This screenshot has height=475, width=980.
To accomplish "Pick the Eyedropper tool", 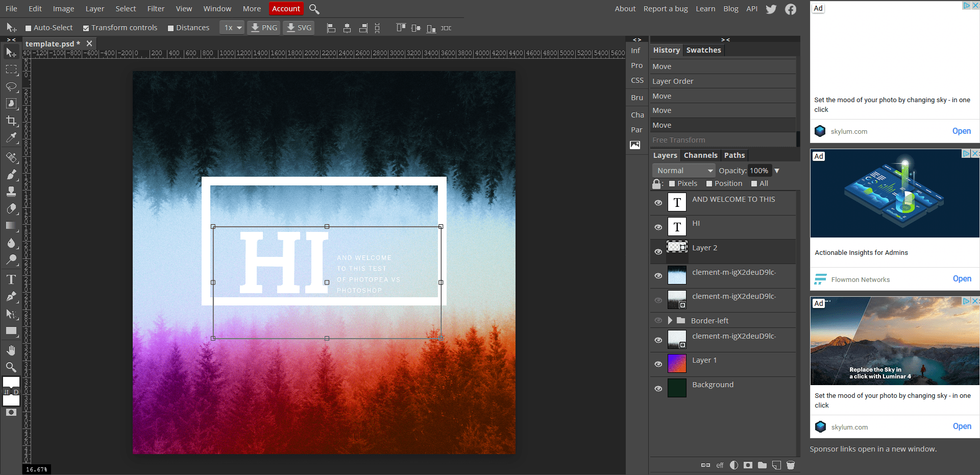I will pyautogui.click(x=11, y=138).
